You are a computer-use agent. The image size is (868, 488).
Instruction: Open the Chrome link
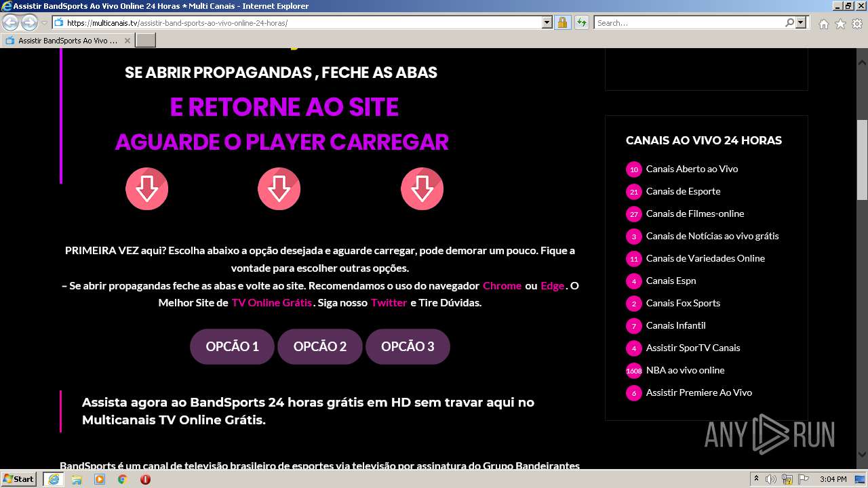502,285
